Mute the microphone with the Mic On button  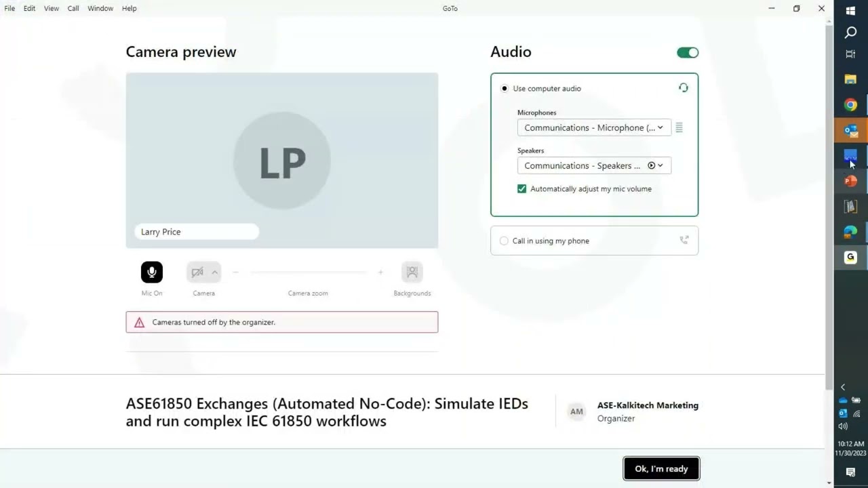(x=152, y=272)
